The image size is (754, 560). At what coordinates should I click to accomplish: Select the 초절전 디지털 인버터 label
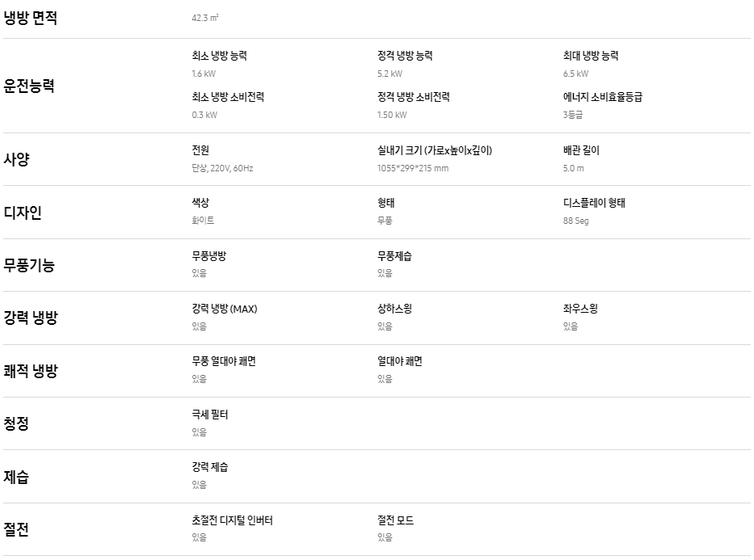coord(232,520)
